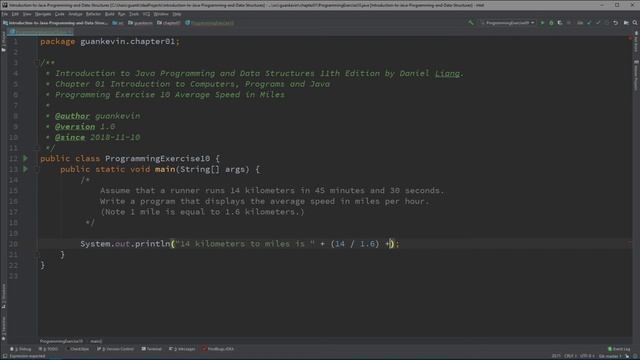
Task: Open the CheckStyle tool window
Action: [x=78, y=349]
